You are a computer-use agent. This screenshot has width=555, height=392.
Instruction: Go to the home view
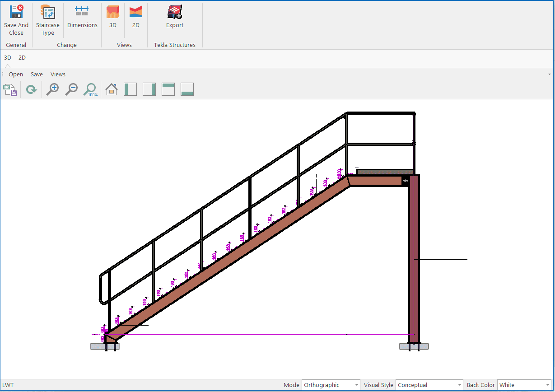point(112,89)
